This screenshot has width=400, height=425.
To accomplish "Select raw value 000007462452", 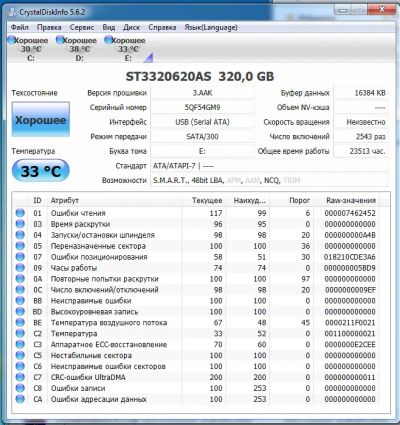I will [350, 213].
